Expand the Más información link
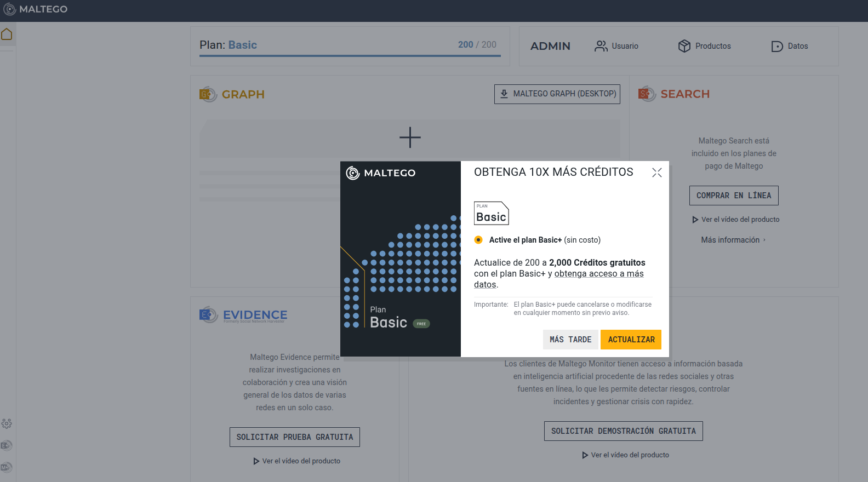This screenshot has width=868, height=482. click(733, 240)
